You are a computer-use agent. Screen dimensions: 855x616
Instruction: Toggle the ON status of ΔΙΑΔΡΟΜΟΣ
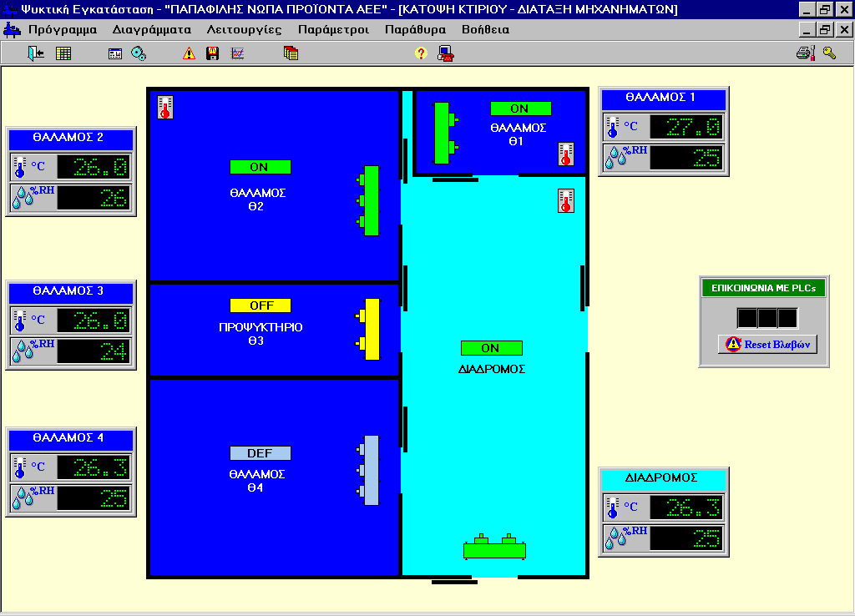[491, 348]
